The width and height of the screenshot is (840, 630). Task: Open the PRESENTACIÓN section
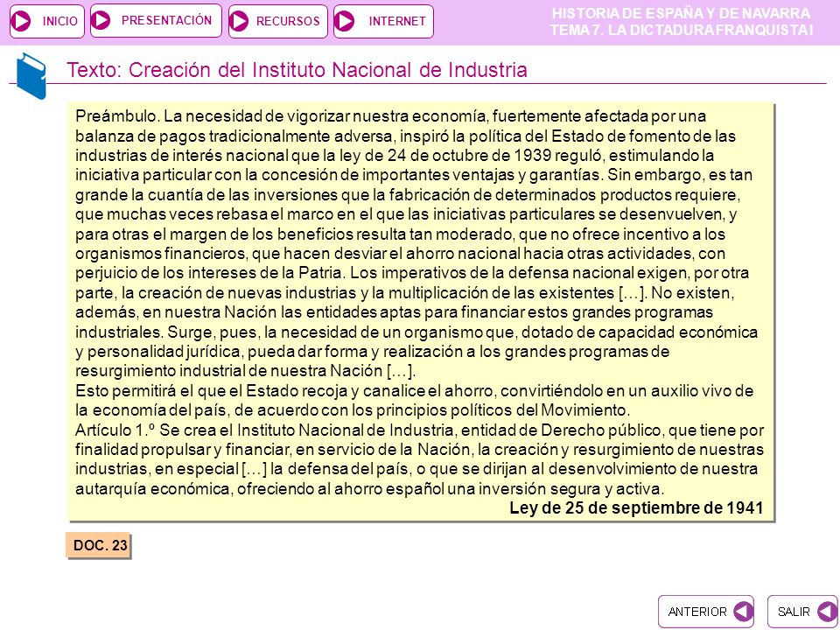156,20
